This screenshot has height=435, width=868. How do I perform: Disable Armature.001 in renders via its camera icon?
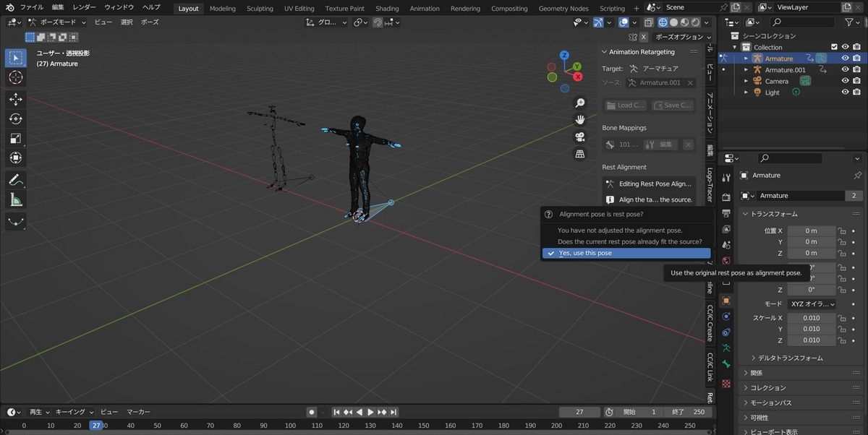pyautogui.click(x=856, y=70)
